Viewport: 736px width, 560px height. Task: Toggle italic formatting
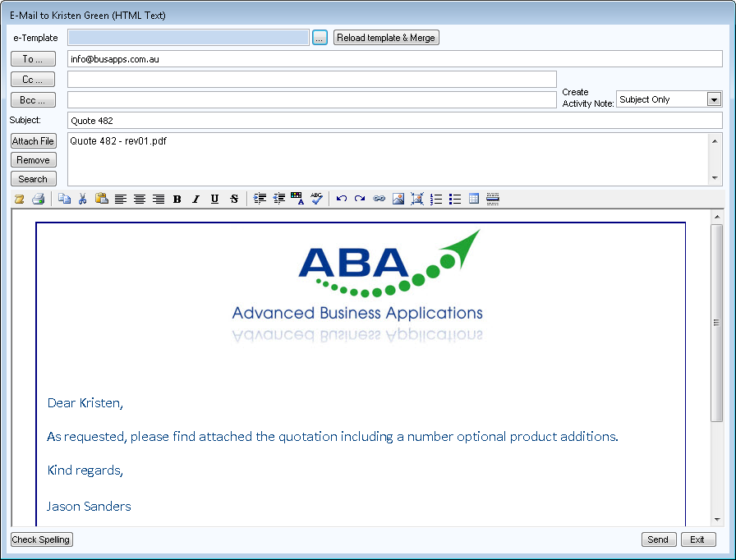195,200
